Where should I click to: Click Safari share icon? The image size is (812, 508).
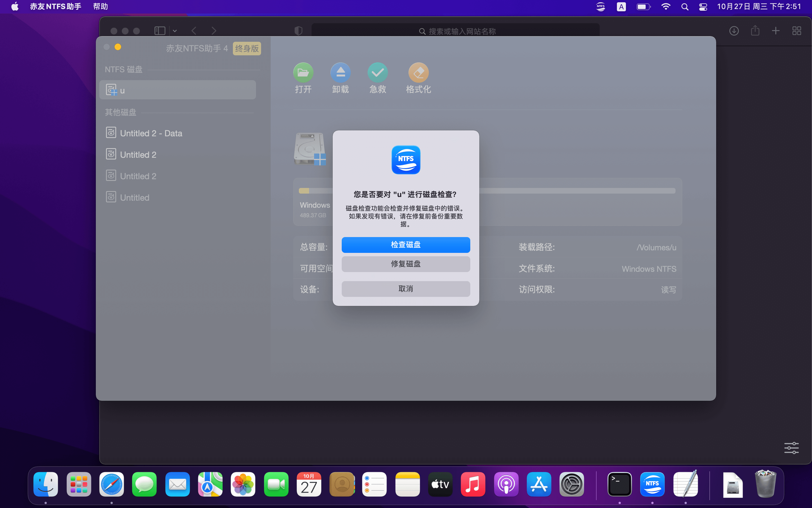[x=755, y=30]
